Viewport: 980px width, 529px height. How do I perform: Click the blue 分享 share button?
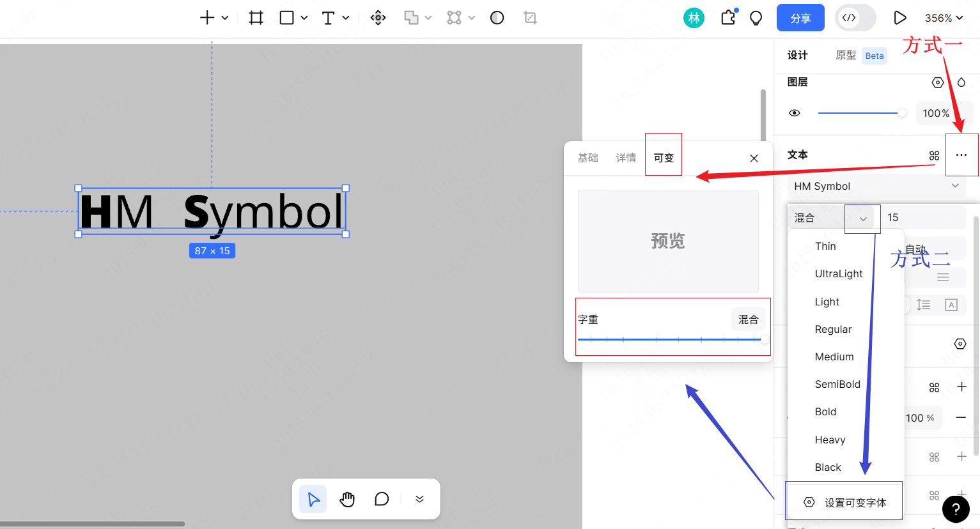pos(800,18)
